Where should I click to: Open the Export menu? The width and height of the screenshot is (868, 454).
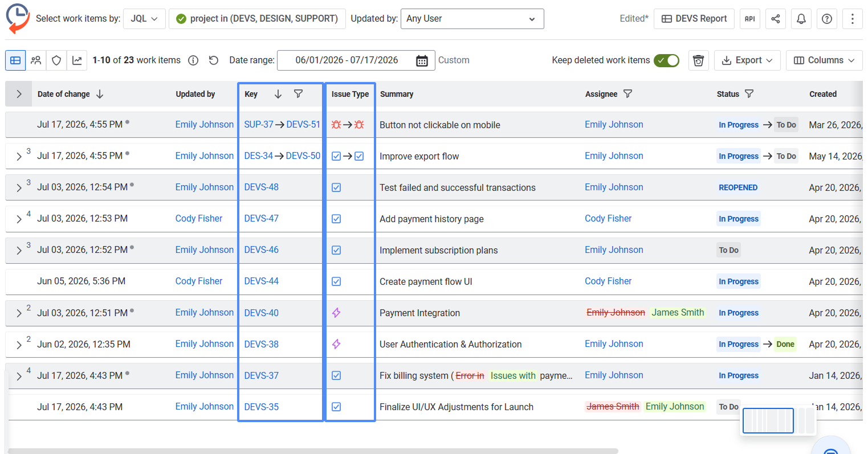click(x=747, y=60)
